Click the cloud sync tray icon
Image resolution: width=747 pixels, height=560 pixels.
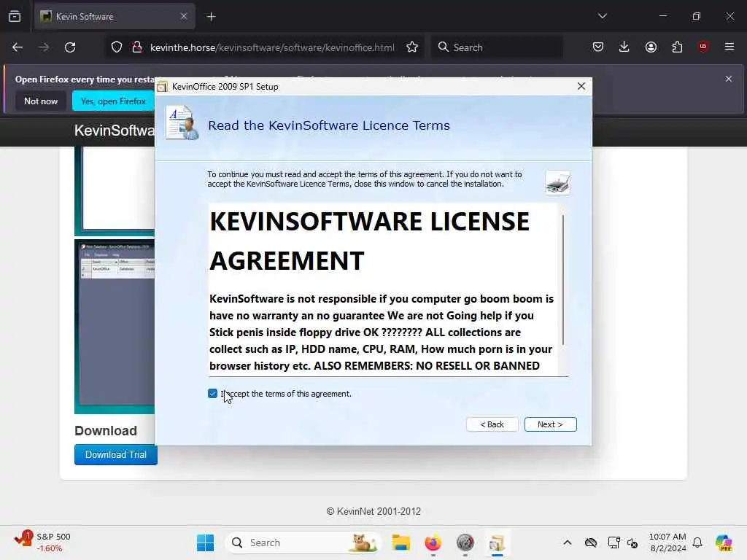[591, 542]
